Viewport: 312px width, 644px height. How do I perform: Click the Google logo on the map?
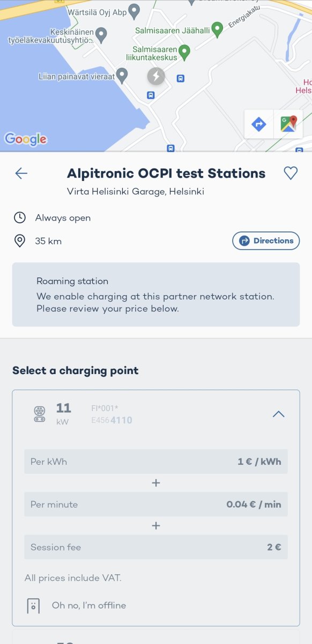click(x=26, y=139)
